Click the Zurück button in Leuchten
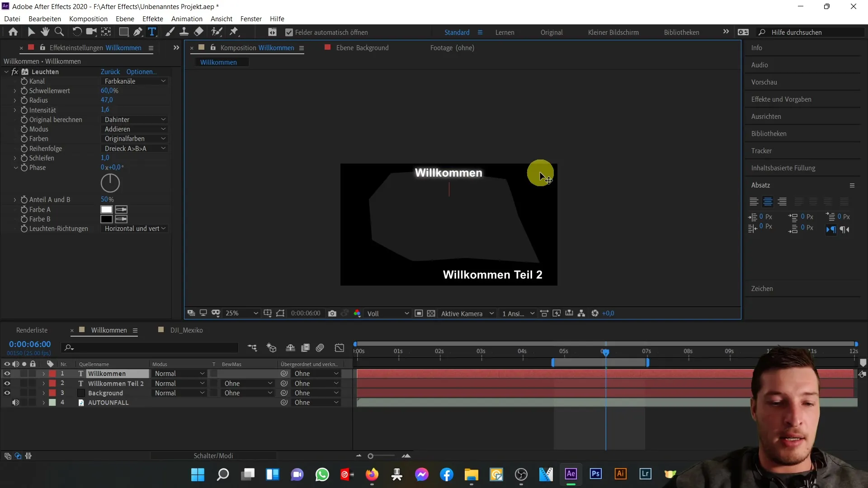The width and height of the screenshot is (868, 488). point(110,71)
